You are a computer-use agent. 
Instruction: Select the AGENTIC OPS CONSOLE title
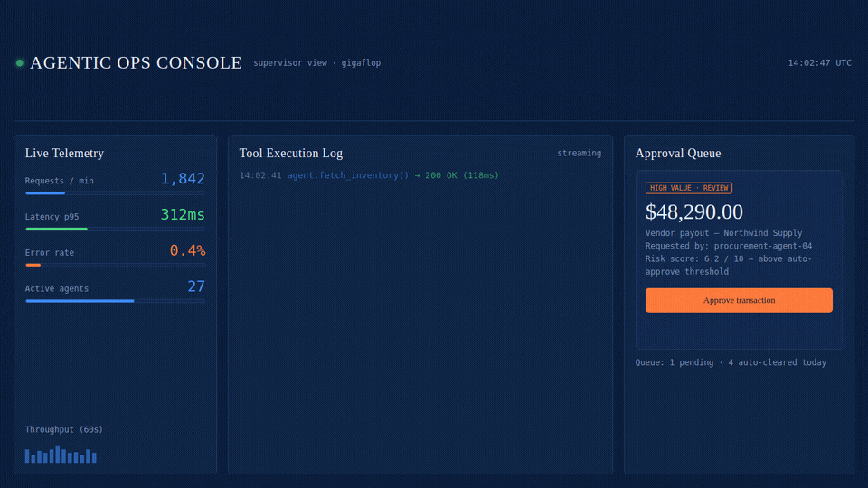click(x=136, y=62)
